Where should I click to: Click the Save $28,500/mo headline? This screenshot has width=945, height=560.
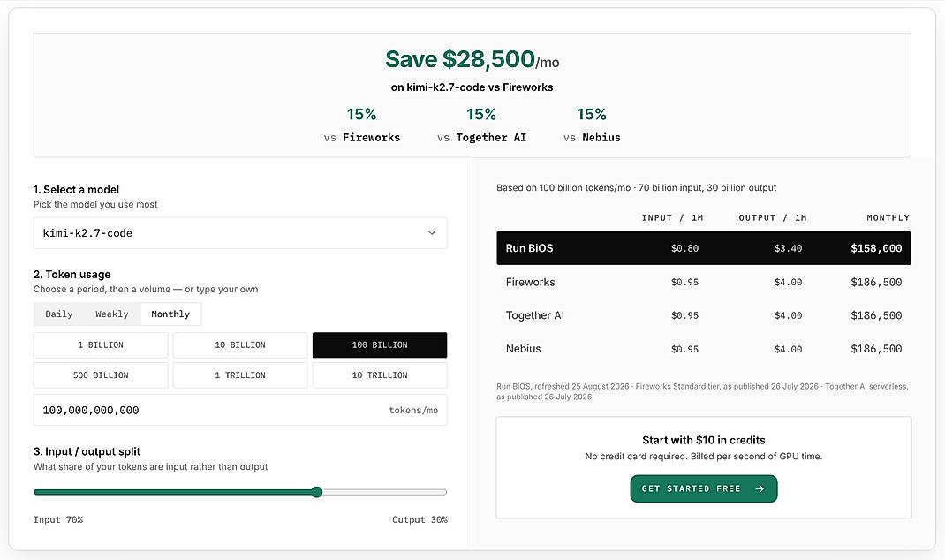tap(472, 60)
